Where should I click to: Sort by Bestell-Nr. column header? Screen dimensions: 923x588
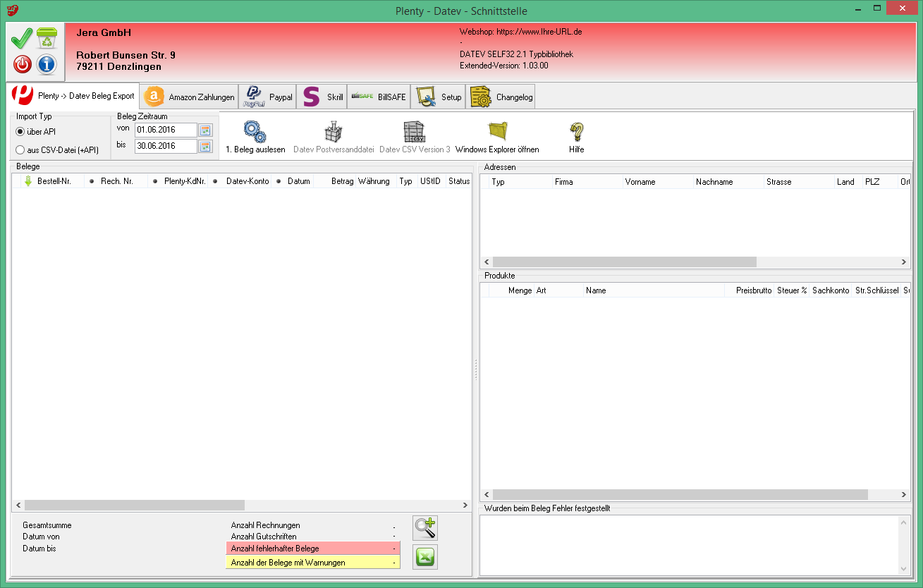(x=54, y=181)
